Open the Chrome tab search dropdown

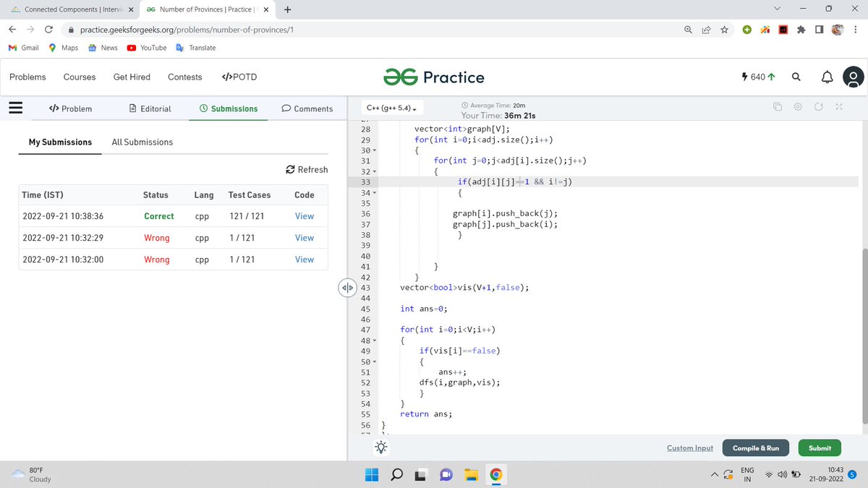(x=777, y=9)
